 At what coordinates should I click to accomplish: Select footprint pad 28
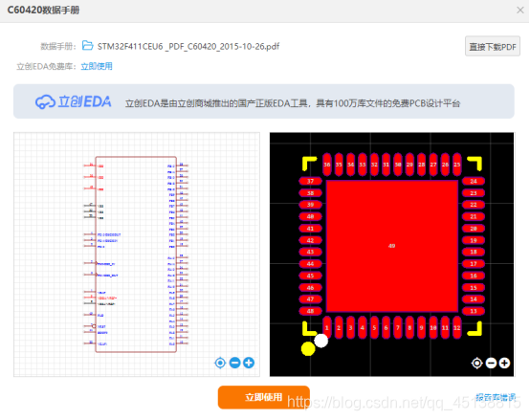[422, 165]
